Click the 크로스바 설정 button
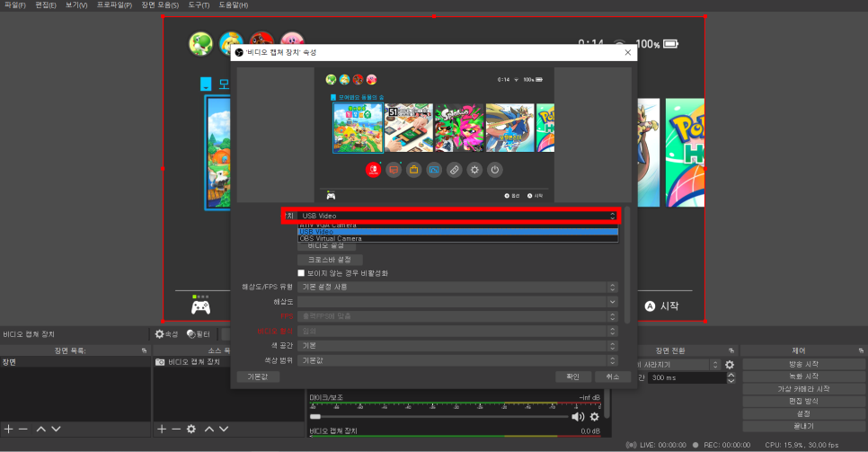The width and height of the screenshot is (868, 452). (330, 259)
